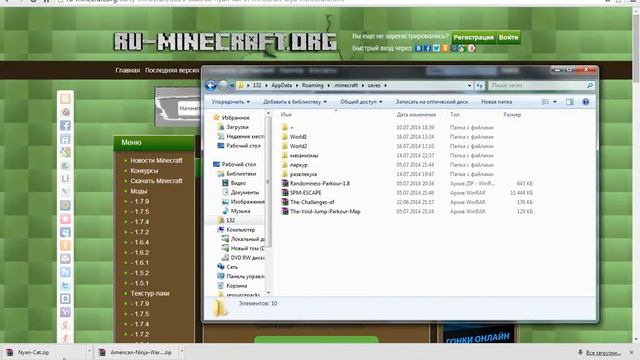Click the SPM-ESCAPE WinRAR archive icon
640x360 pixels.
coord(285,193)
